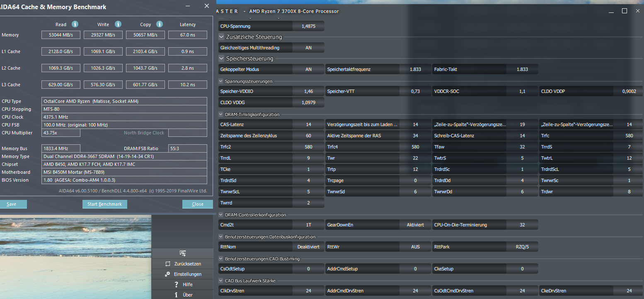The width and height of the screenshot is (644, 299).
Task: Click the Aktive Zeitspanne der RAS value
Action: (415, 136)
